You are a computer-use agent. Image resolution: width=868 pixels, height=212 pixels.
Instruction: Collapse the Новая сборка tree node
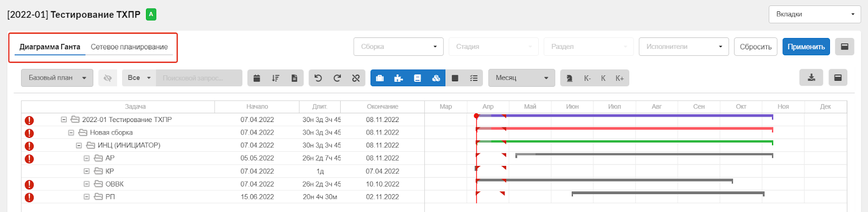click(71, 132)
